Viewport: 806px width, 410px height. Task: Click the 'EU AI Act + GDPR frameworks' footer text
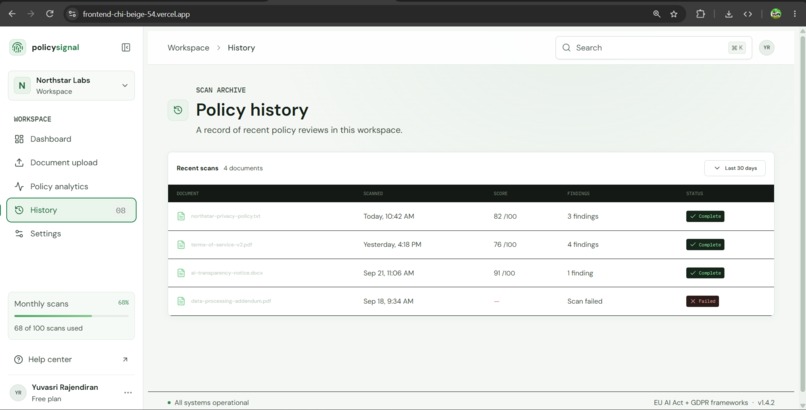(701, 403)
